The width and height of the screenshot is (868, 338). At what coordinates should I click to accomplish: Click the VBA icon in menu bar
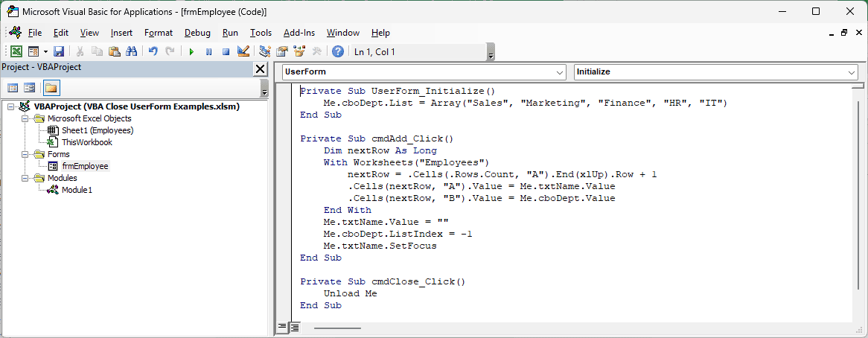[15, 32]
